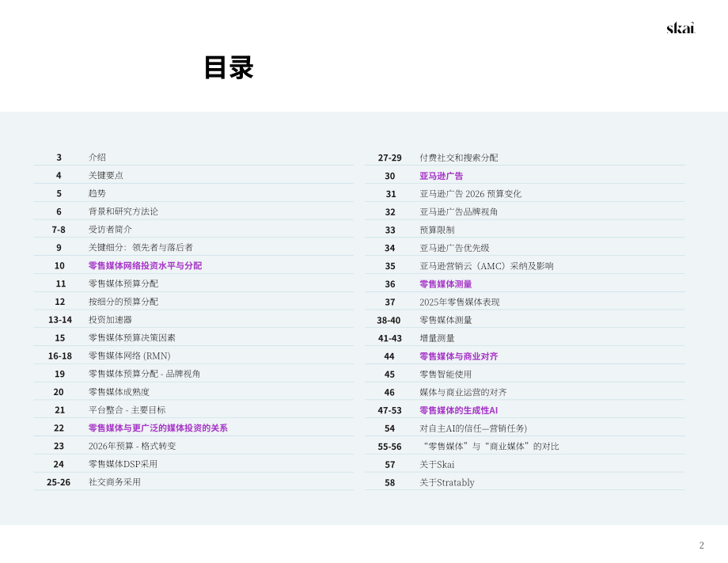Open 零售智能使用 entry

(x=446, y=375)
